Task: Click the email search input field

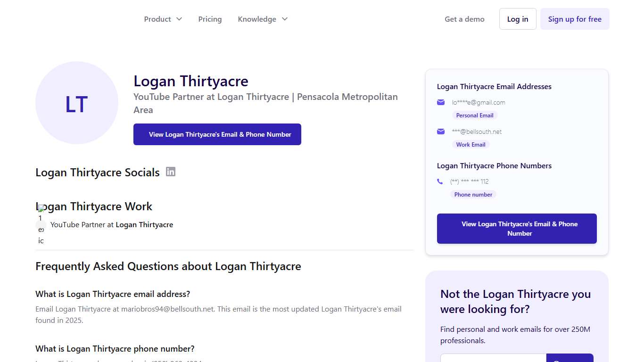Action: point(493,359)
